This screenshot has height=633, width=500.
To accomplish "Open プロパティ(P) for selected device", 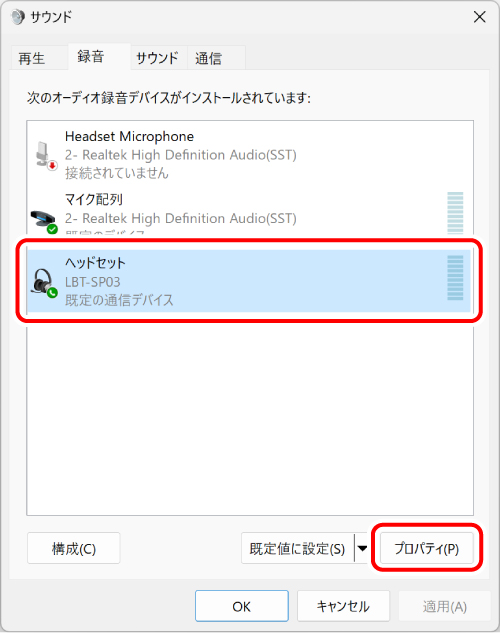I will 427,548.
